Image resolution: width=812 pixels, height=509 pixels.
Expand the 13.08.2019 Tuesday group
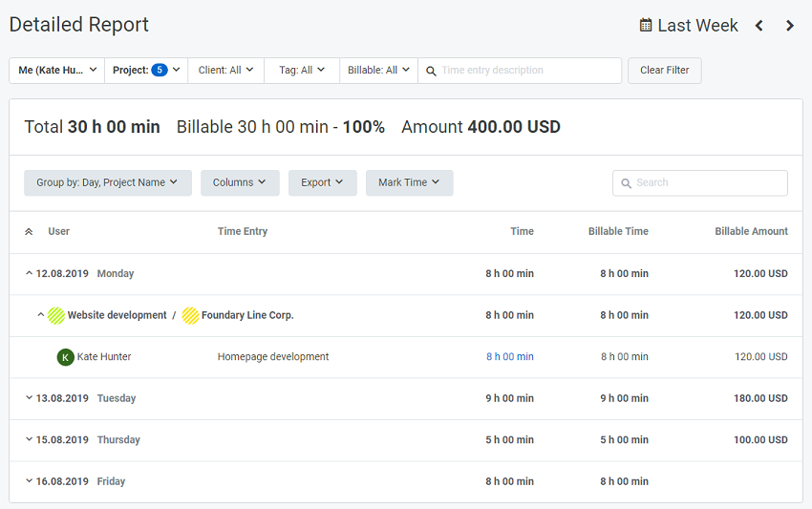[x=29, y=397]
